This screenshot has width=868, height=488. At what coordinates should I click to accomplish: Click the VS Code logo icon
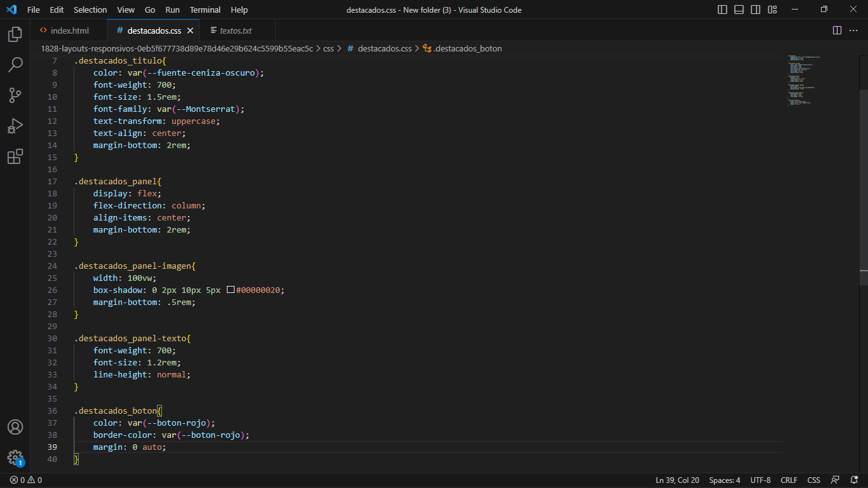pyautogui.click(x=11, y=10)
